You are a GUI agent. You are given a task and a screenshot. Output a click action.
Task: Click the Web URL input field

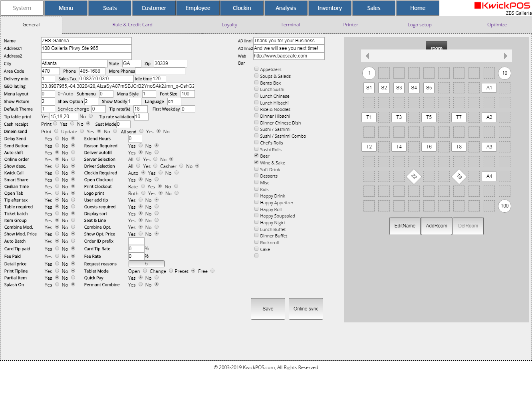click(289, 56)
